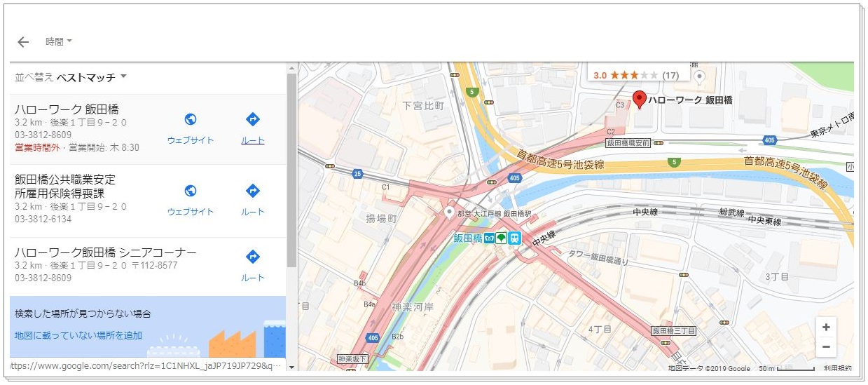
Task: Click route icon for ハローワーク 飯田橋
Action: coord(253,119)
